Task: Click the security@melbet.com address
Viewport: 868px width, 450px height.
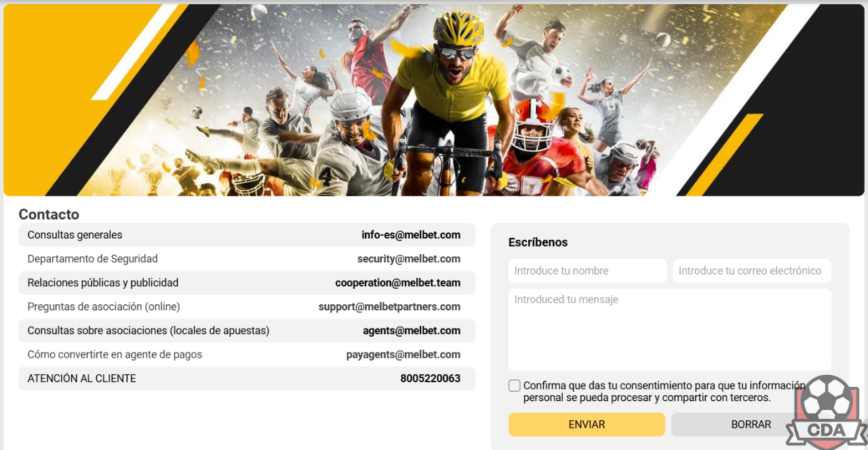Action: (409, 259)
